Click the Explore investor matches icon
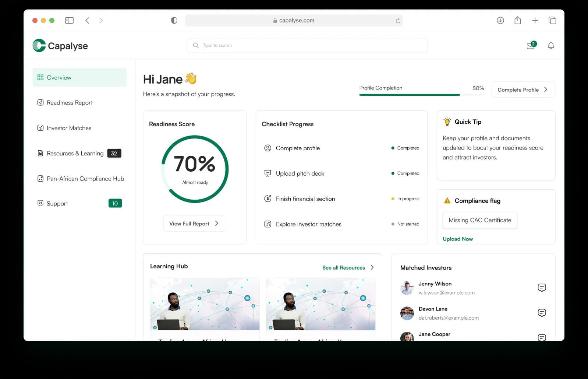Image resolution: width=588 pixels, height=379 pixels. point(268,224)
